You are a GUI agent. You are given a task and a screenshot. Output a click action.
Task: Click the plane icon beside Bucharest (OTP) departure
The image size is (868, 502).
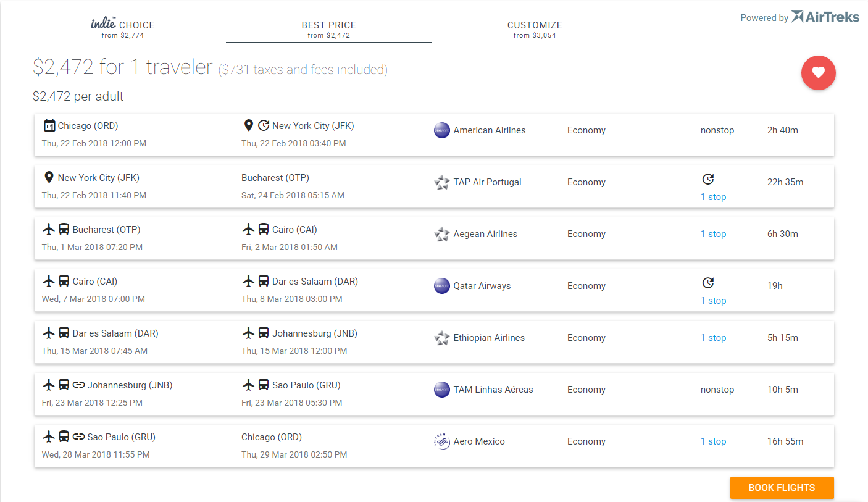pyautogui.click(x=49, y=230)
